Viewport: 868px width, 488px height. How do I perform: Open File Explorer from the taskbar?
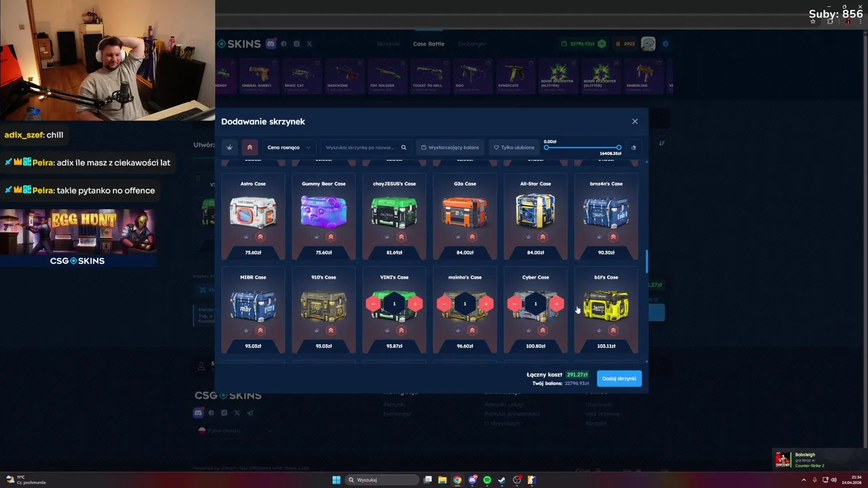[x=442, y=480]
